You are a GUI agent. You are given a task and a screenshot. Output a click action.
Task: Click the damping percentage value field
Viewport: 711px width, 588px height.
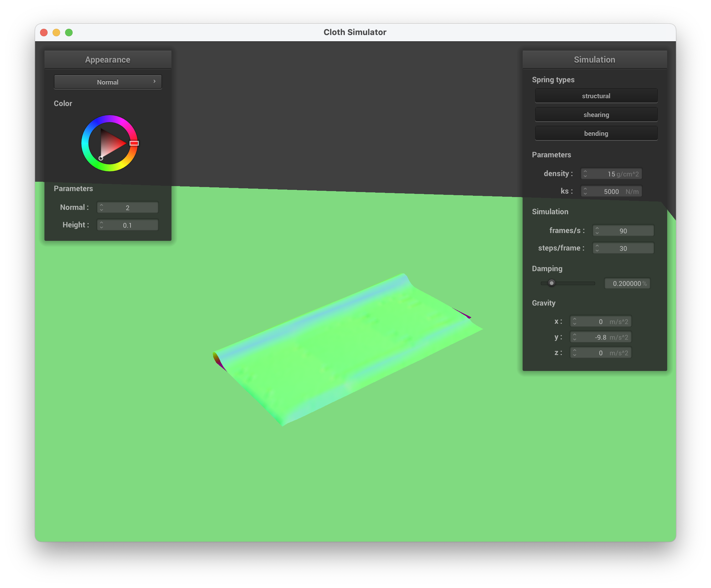(627, 283)
